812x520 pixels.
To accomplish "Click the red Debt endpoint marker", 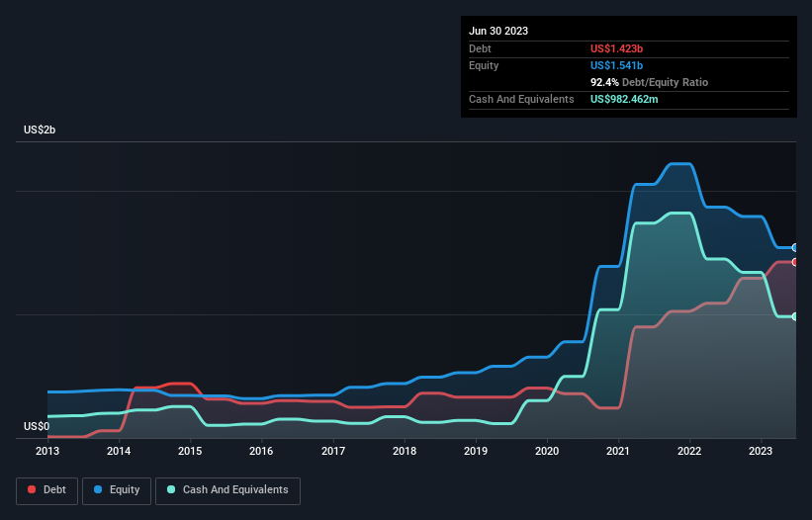I will tap(795, 262).
